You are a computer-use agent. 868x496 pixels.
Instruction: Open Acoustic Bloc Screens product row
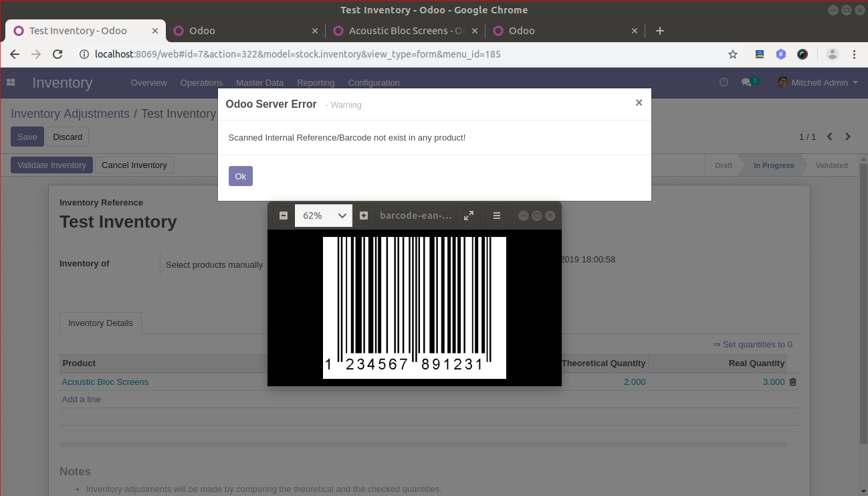105,382
